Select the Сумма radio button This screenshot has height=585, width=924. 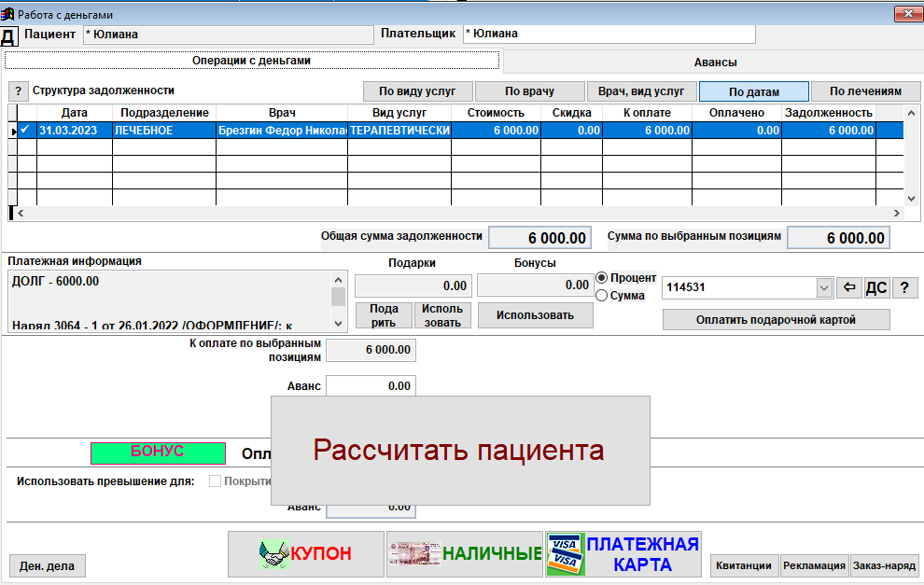(602, 296)
